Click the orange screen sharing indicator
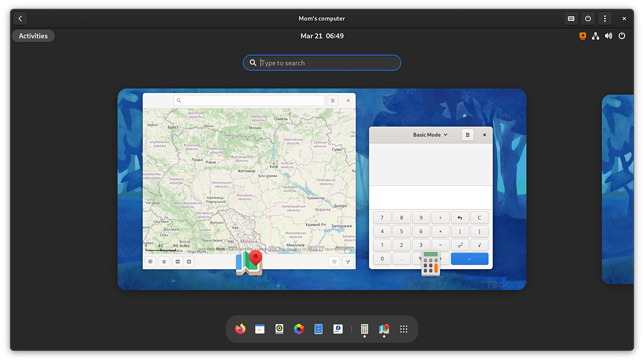The image size is (644, 362). pos(583,36)
